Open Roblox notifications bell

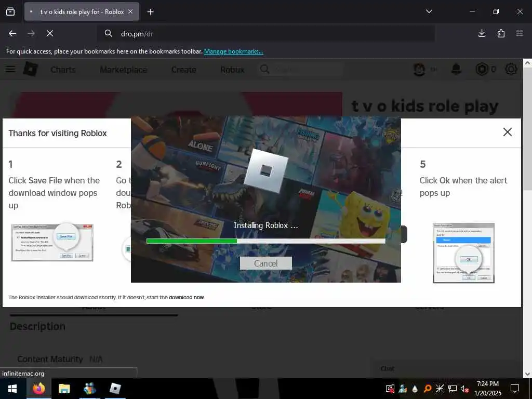[456, 69]
